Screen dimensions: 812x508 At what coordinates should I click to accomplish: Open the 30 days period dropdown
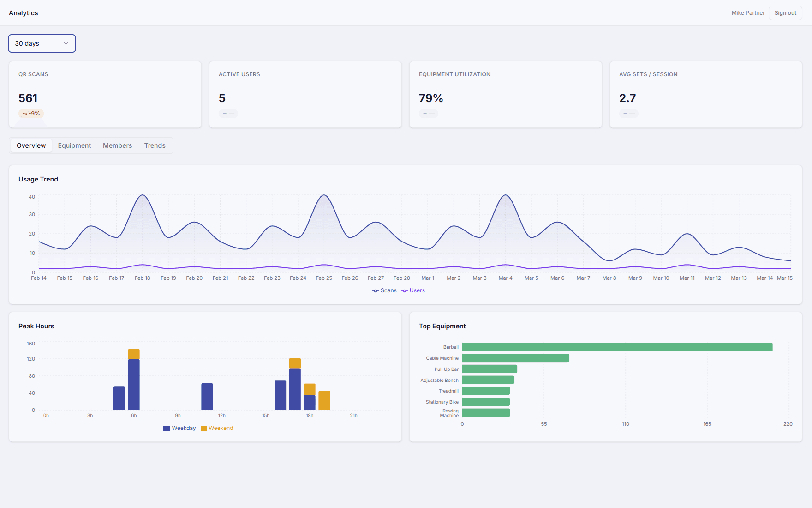(42, 43)
